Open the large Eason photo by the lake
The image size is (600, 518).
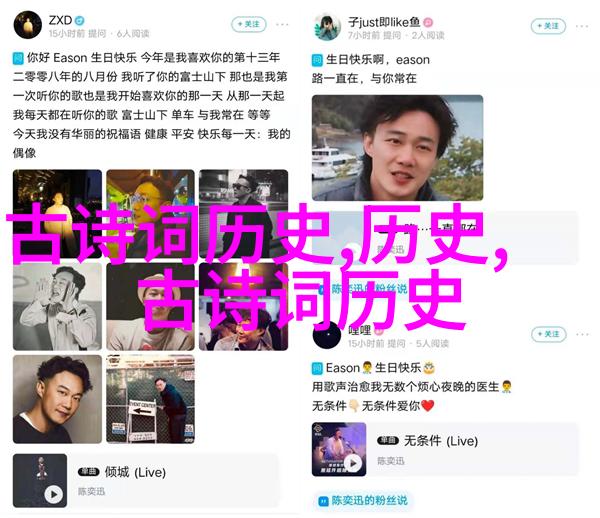tap(397, 148)
